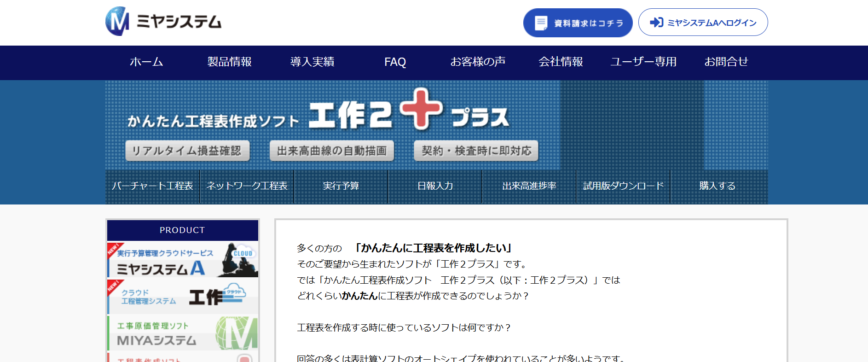This screenshot has height=362, width=868.
Task: Open お問合せ menu item
Action: [x=726, y=62]
